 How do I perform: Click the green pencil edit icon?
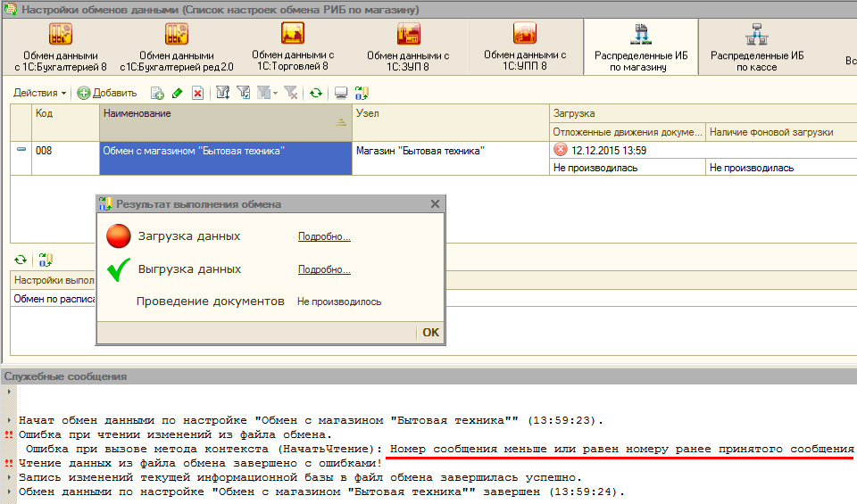[177, 93]
